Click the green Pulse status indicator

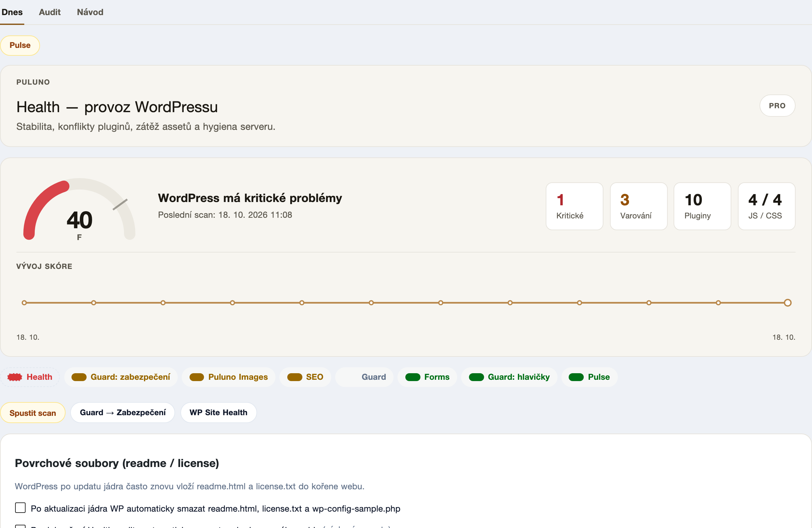point(576,377)
